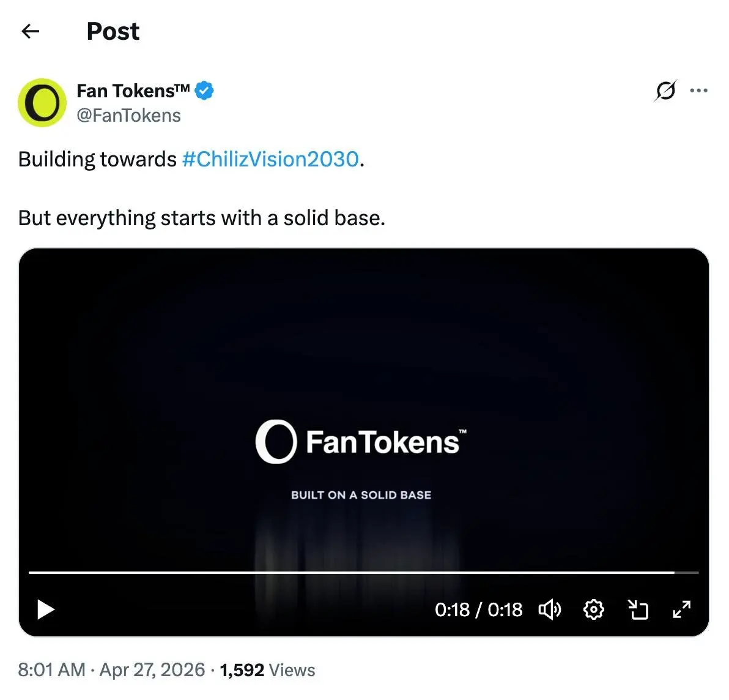The height and width of the screenshot is (700, 729).
Task: Open Fan Tokens profile avatar
Action: (x=42, y=103)
